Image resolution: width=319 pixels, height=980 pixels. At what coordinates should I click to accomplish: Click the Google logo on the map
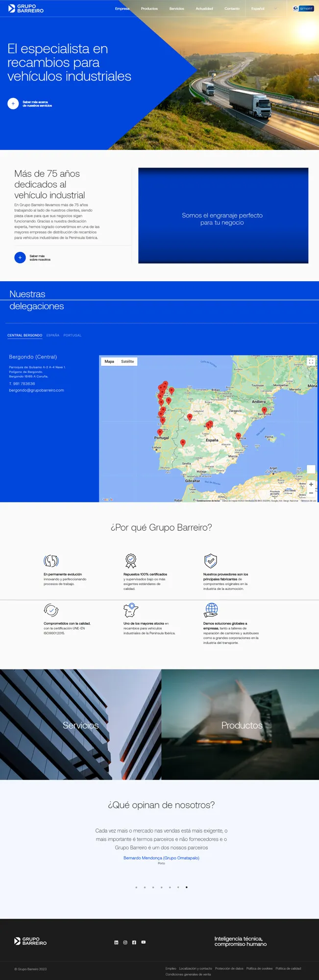107,499
